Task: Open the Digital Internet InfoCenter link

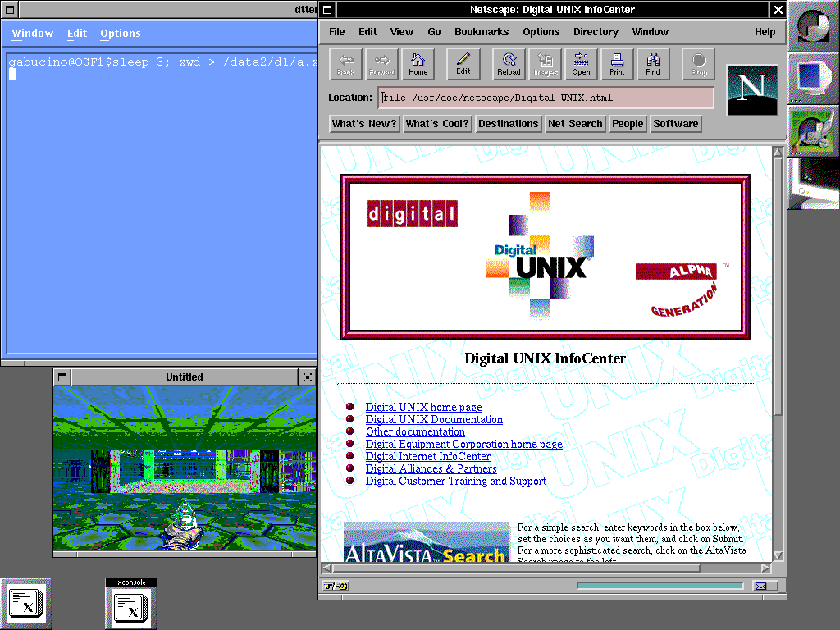Action: tap(428, 456)
